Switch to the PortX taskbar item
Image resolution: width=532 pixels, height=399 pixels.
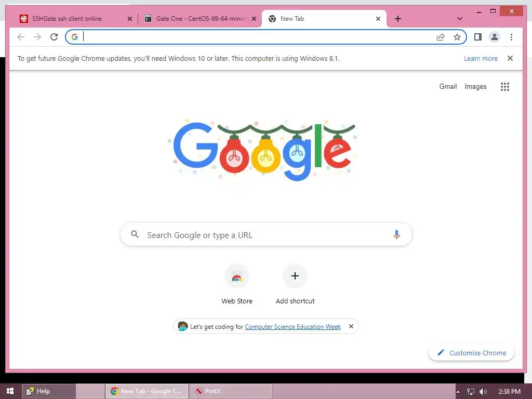(x=231, y=391)
